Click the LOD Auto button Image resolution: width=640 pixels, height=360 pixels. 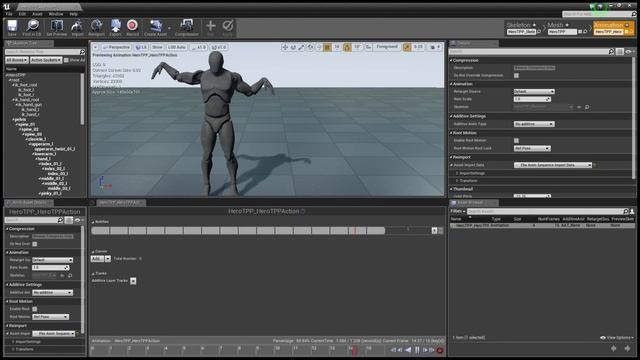177,47
